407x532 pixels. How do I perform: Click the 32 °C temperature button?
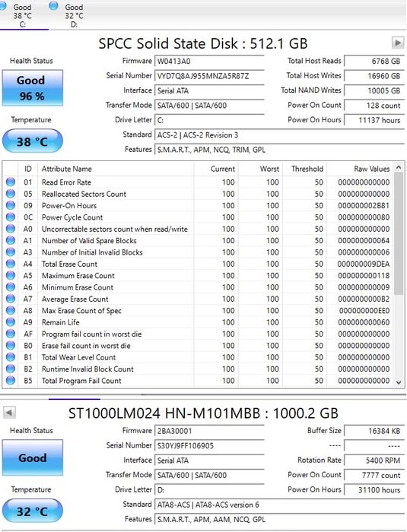pos(32,511)
